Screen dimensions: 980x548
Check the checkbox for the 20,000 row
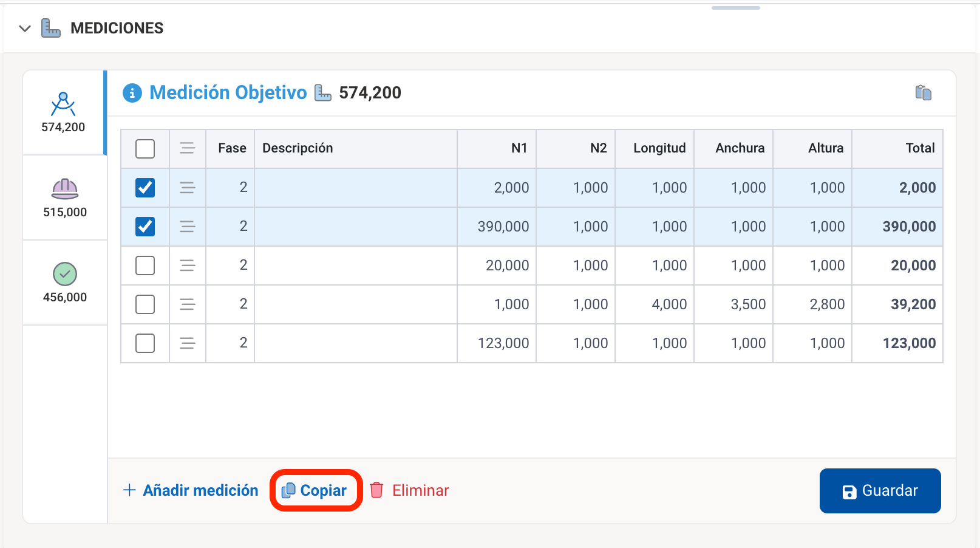pos(145,265)
